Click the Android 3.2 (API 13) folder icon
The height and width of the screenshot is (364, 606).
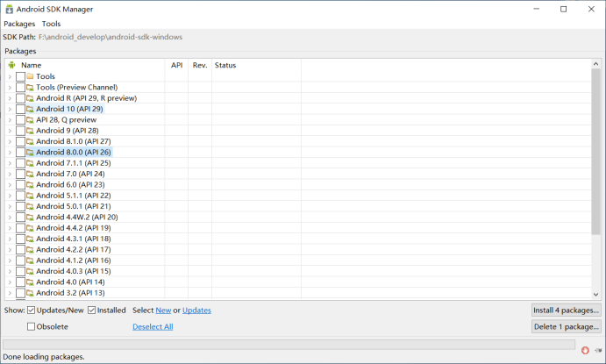30,293
